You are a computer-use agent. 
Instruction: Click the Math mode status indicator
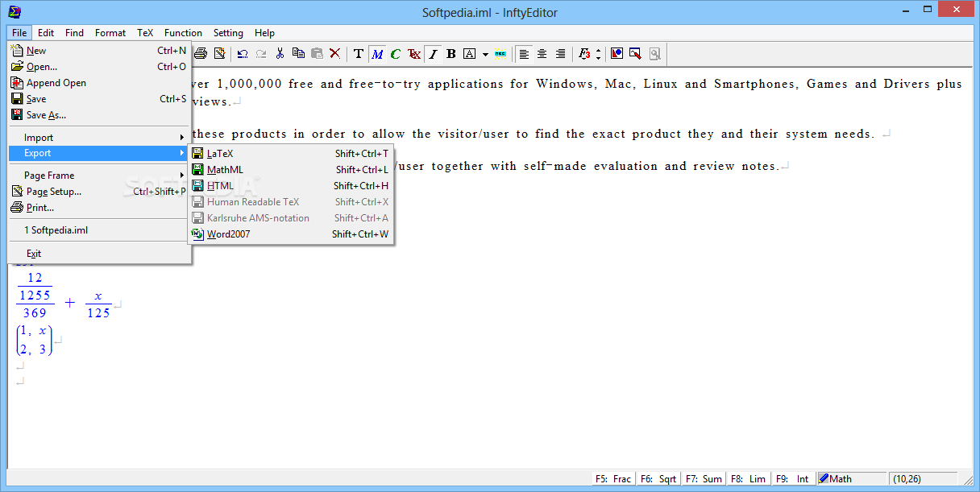point(852,479)
